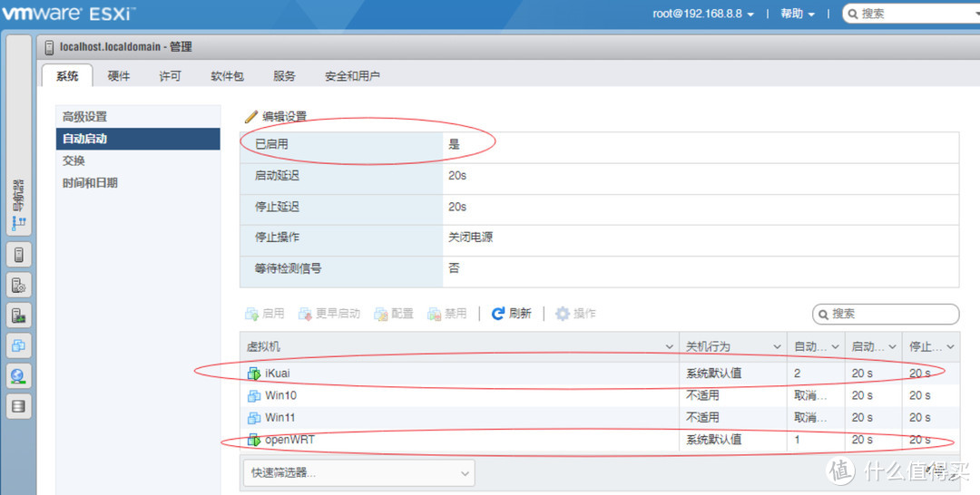Open the Host icon in sidebar
This screenshot has width=980, height=495.
19,256
